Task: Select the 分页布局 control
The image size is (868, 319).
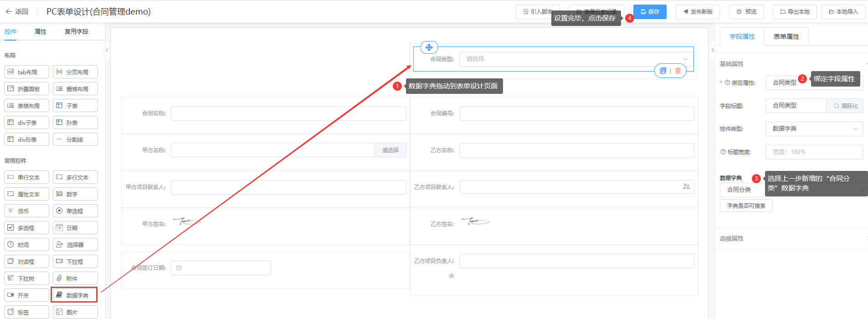Action: tap(76, 72)
